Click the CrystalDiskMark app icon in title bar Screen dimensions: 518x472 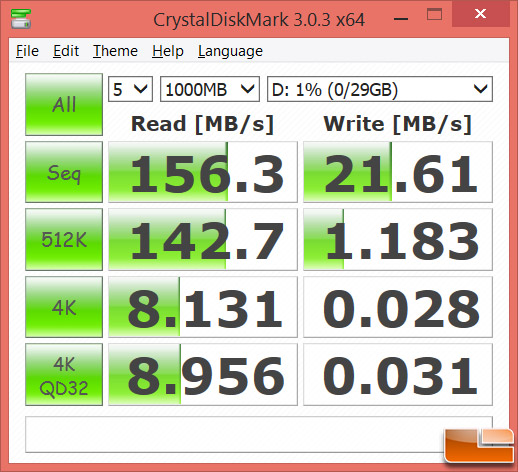[21, 19]
